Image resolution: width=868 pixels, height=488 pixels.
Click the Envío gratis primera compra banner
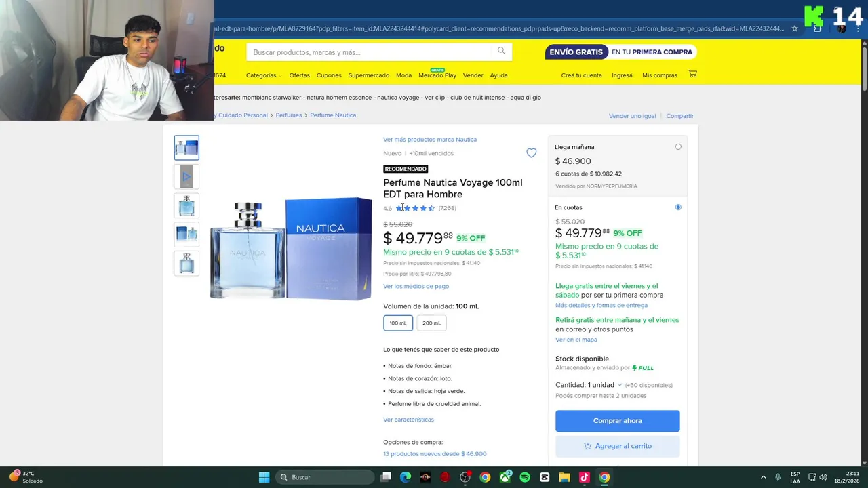[620, 52]
